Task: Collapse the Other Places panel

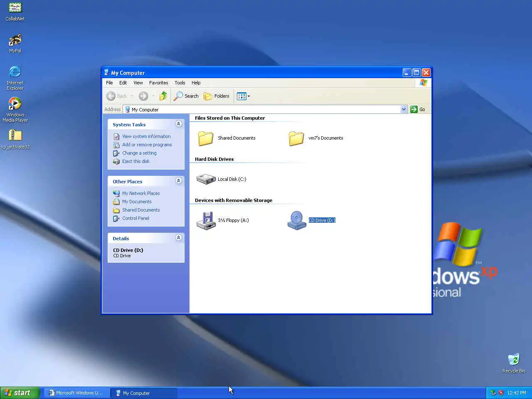Action: [x=179, y=181]
